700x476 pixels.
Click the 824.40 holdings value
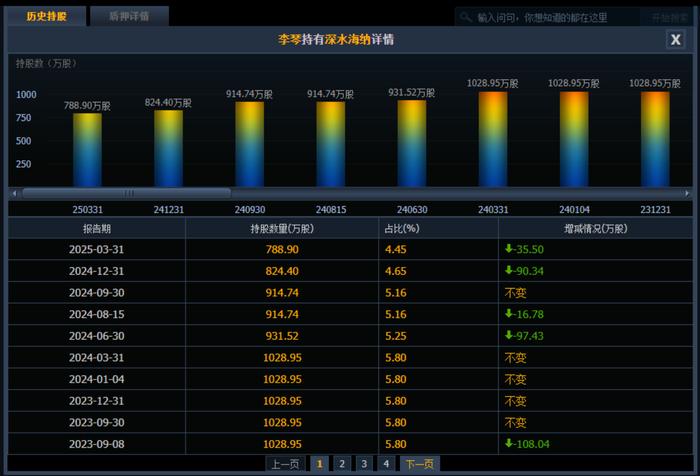coord(282,271)
